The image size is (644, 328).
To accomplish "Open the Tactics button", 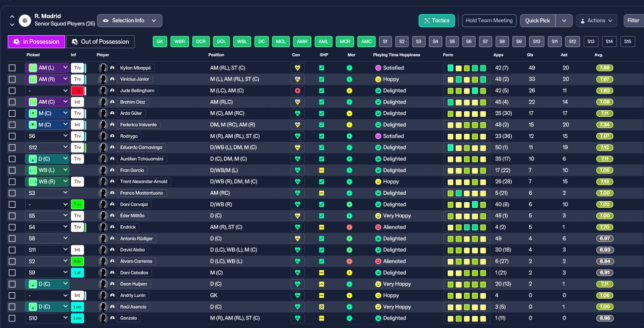I will [437, 21].
